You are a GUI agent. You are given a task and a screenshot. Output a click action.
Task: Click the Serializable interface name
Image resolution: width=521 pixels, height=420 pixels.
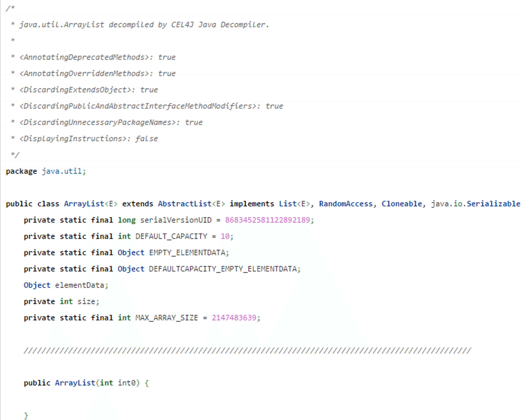click(493, 204)
